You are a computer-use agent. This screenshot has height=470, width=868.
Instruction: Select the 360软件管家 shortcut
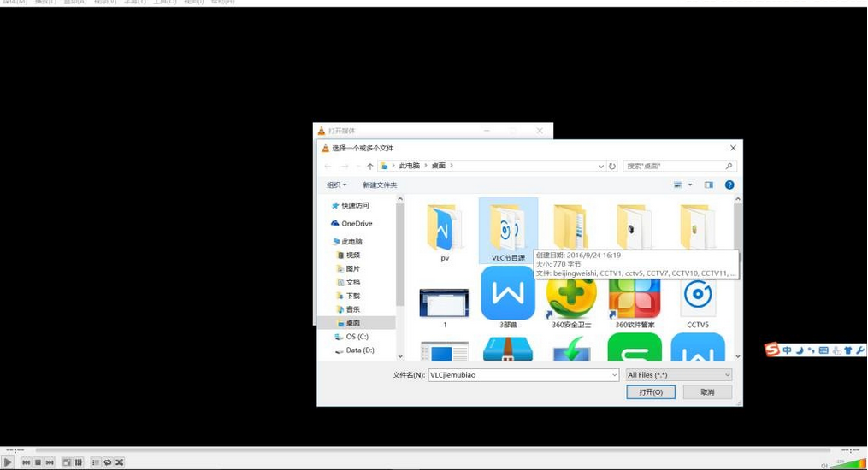635,302
